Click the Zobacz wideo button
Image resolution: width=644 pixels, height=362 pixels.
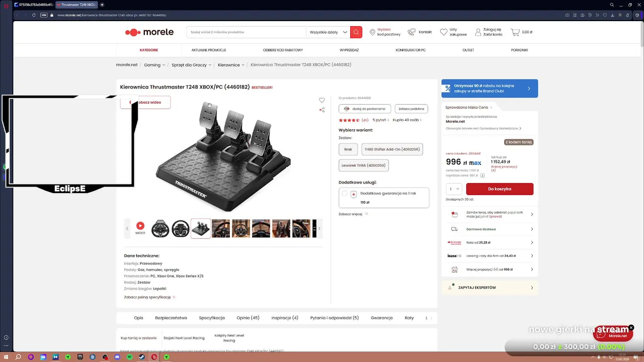point(145,103)
